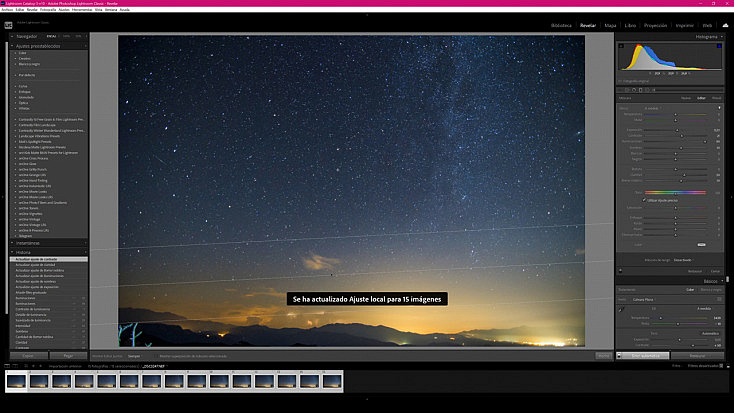Enable Utilizar ajuste preciso checkbox
Image resolution: width=734 pixels, height=413 pixels.
click(x=645, y=200)
